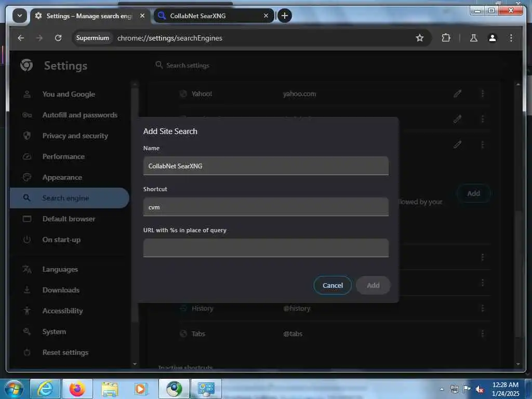Click the Tabs row label
532x399 pixels.
198,334
